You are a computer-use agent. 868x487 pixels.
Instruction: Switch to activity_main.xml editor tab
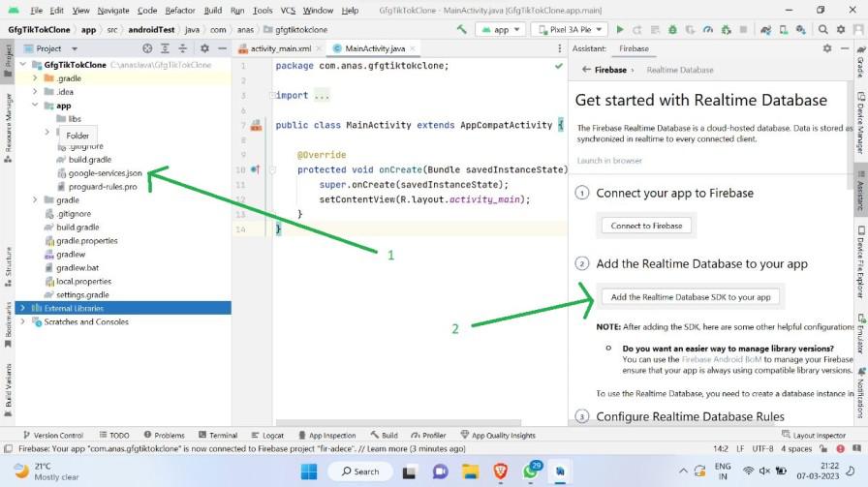[280, 48]
